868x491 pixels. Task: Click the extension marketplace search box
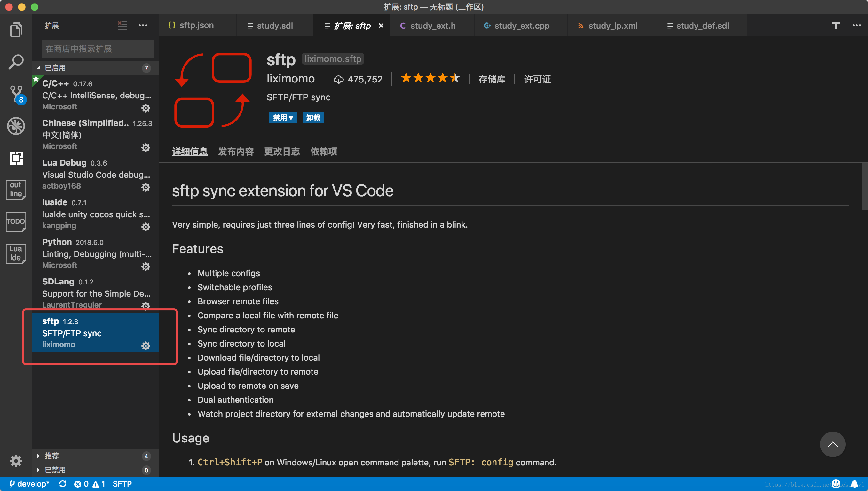coord(98,49)
